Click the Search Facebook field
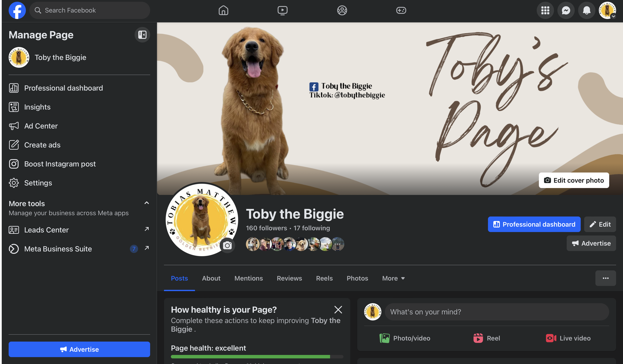The image size is (623, 364). coord(90,10)
